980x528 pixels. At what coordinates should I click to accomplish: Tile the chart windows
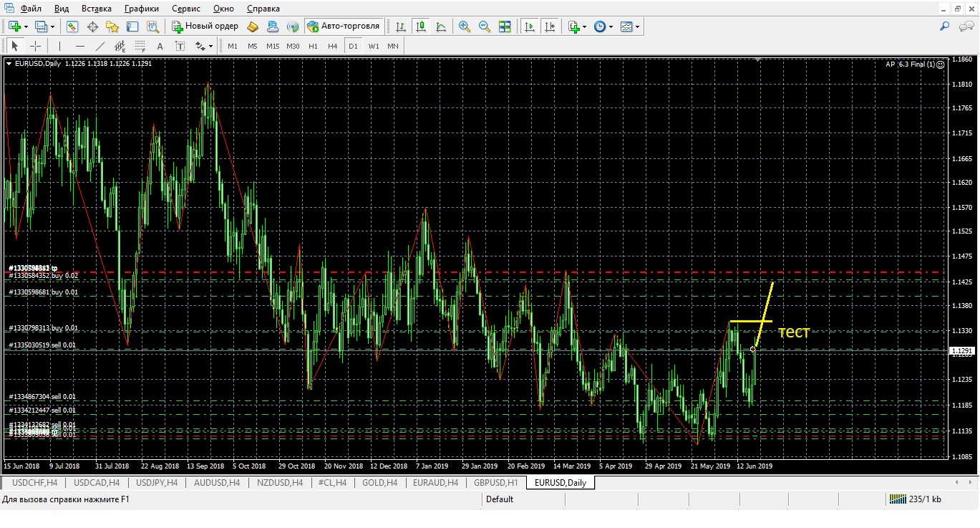tap(505, 27)
